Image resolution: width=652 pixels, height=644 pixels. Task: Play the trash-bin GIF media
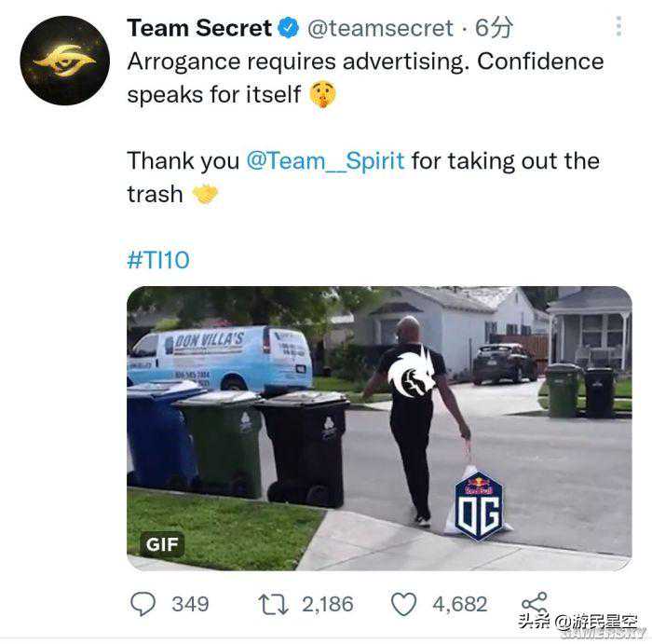point(379,428)
